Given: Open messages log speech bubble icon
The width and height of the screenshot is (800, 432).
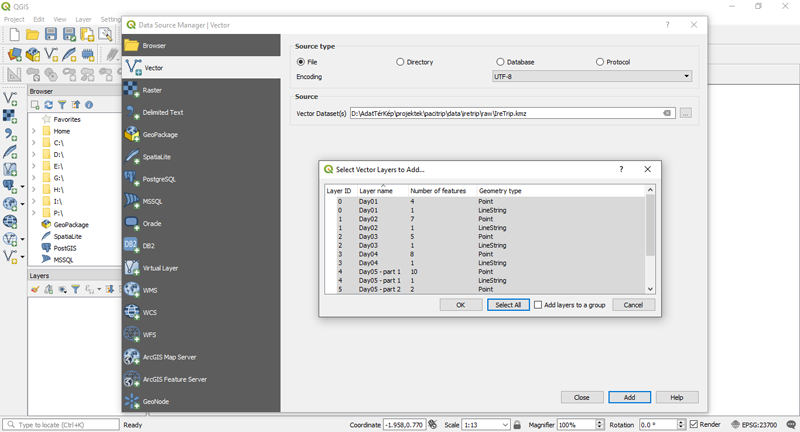Looking at the screenshot, I should [x=791, y=424].
